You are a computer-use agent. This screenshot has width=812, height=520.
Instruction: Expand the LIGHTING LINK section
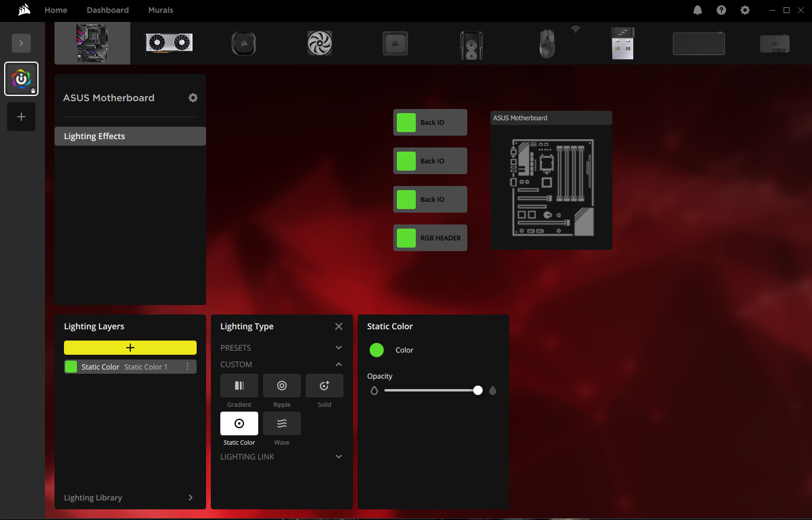tap(338, 457)
